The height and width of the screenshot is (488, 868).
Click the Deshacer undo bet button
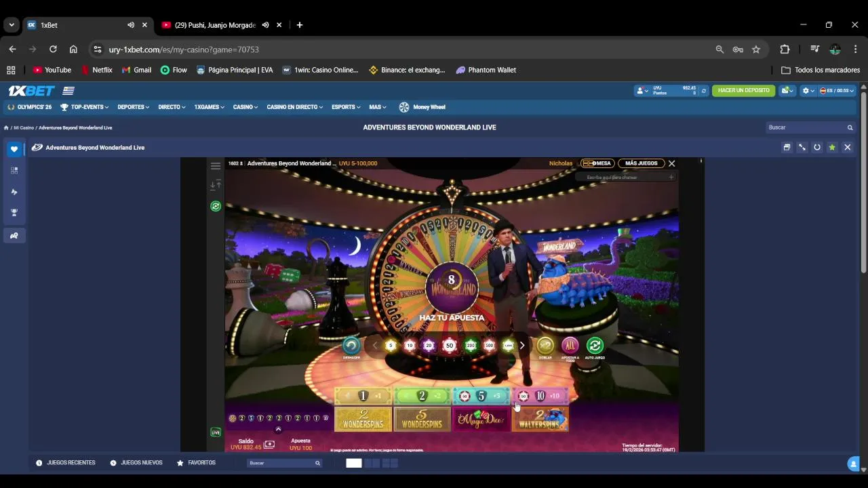coord(351,346)
